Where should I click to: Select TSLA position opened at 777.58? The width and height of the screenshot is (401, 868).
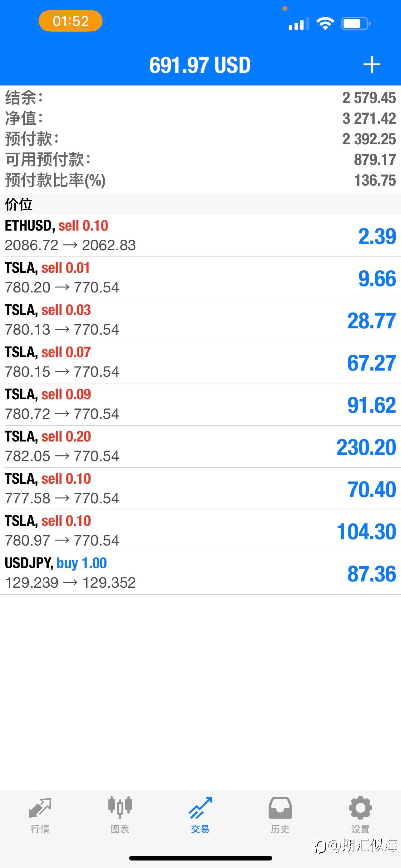coord(200,489)
